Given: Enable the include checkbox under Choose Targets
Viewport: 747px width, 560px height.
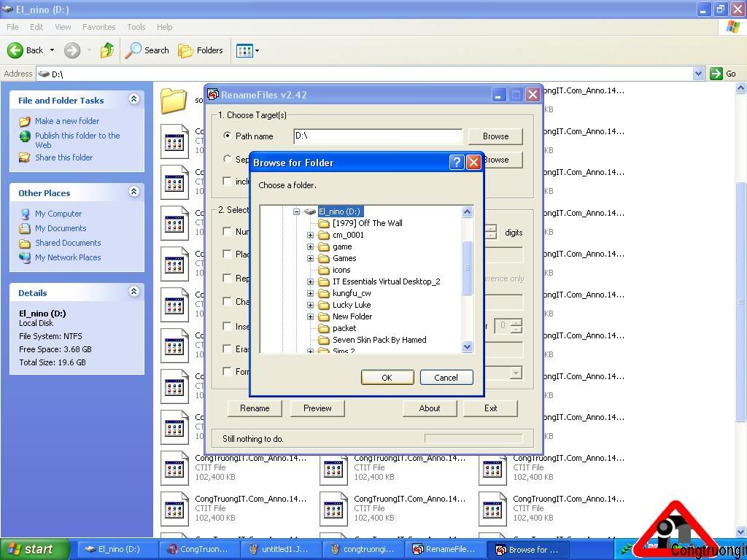Looking at the screenshot, I should [x=228, y=181].
